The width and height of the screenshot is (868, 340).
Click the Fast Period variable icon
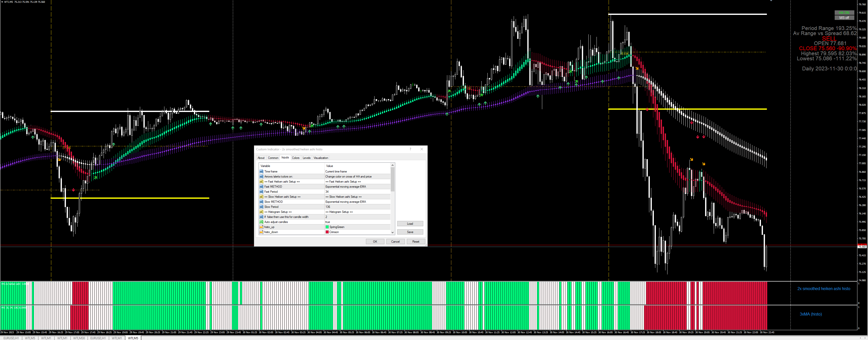point(261,191)
